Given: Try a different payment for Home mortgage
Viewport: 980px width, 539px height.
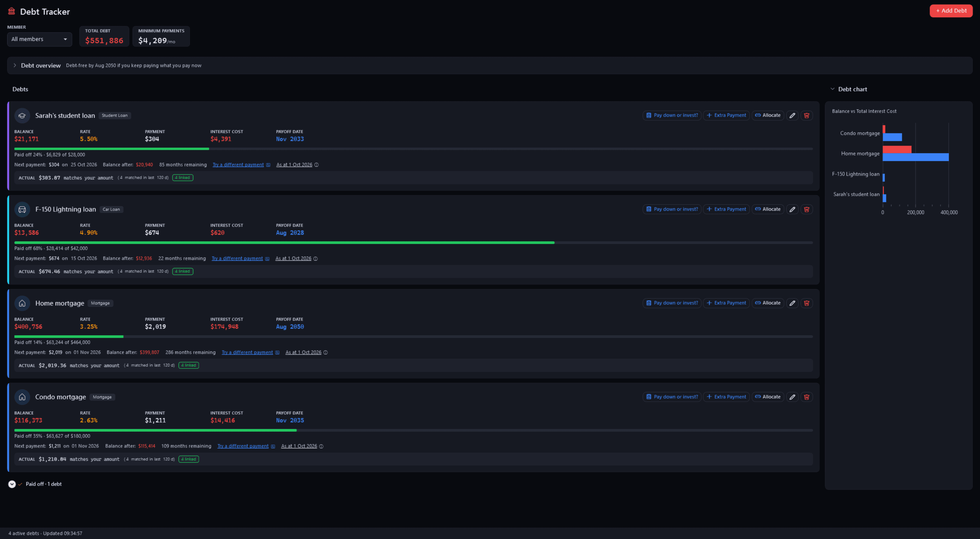Looking at the screenshot, I should click(247, 352).
